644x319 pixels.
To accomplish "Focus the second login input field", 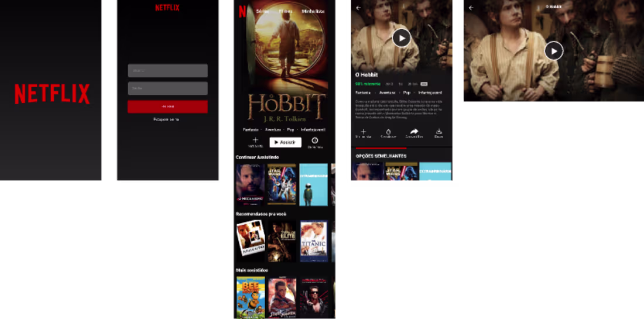I will [167, 88].
